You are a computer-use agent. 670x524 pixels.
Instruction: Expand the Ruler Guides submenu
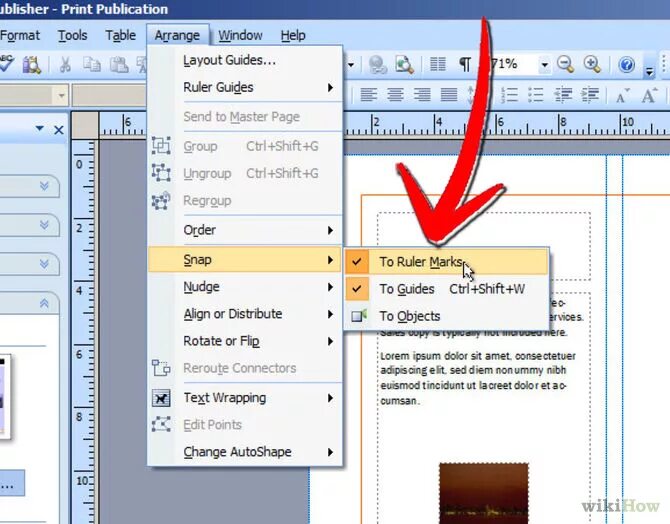coord(245,87)
